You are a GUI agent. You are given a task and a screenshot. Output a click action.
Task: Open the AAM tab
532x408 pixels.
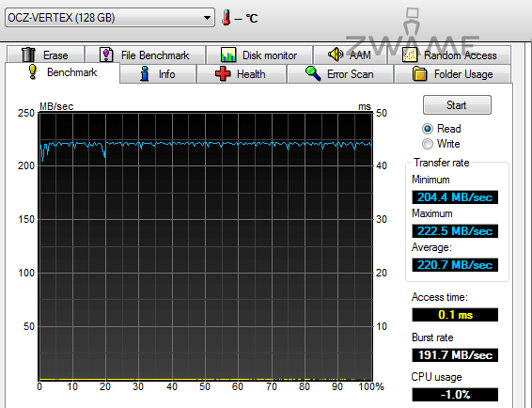[350, 55]
